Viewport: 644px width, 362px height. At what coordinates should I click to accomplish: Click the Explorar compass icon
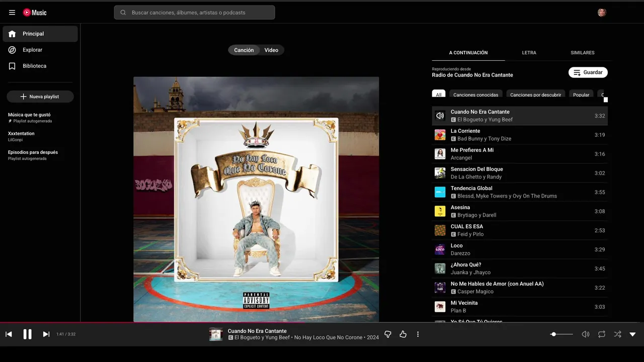12,50
